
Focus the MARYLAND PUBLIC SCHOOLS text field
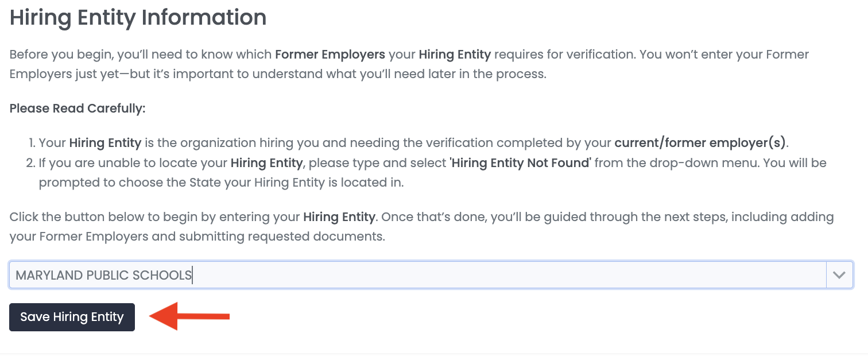[x=402, y=275]
